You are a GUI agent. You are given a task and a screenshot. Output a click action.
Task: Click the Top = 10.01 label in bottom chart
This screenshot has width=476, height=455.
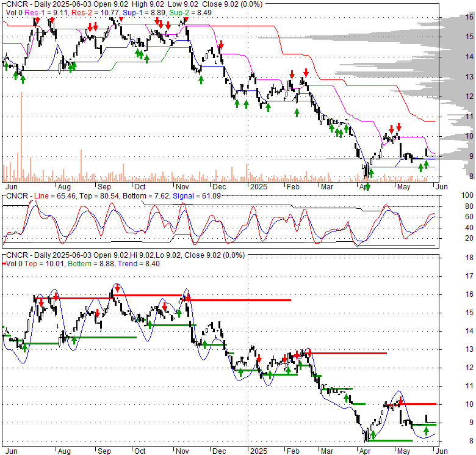click(x=44, y=264)
